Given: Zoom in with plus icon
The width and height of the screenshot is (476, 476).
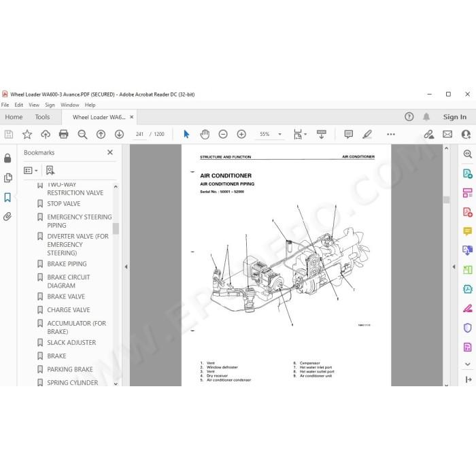Looking at the screenshot, I should 241,134.
